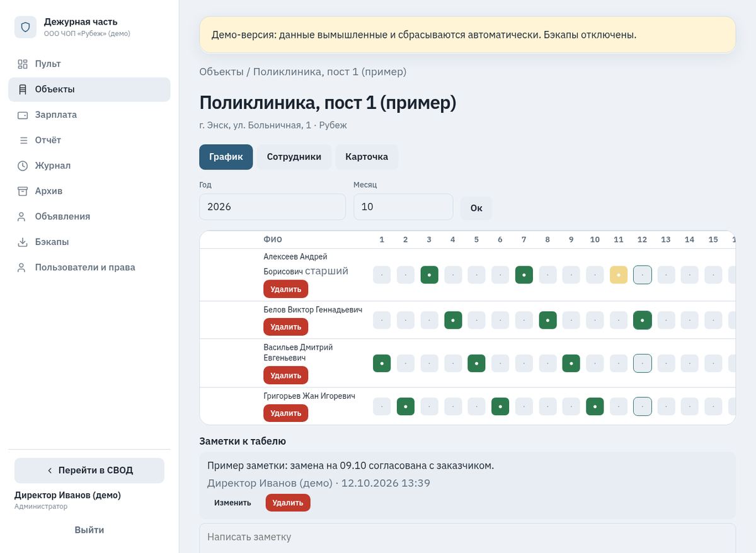This screenshot has height=553, width=756.
Task: Click the Пользователи и права person icon
Action: point(23,268)
